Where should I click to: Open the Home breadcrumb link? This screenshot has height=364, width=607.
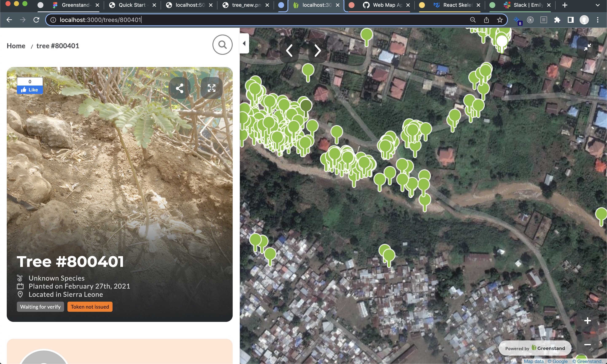click(16, 46)
